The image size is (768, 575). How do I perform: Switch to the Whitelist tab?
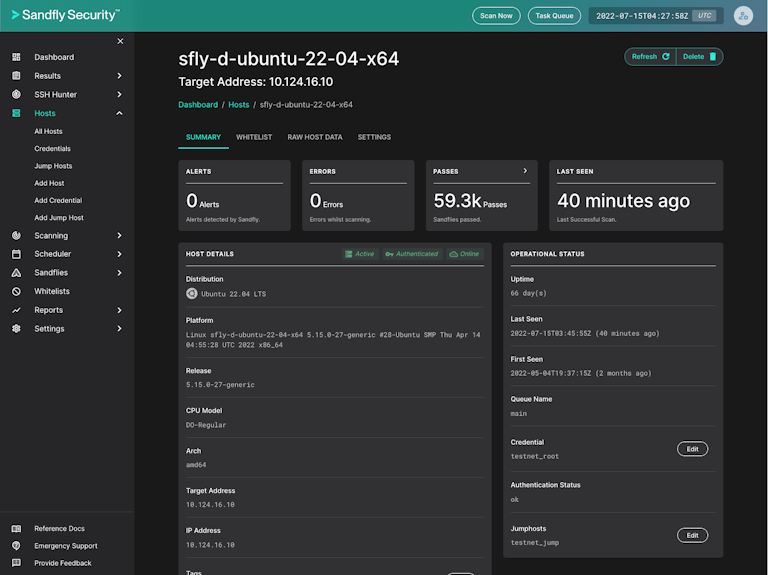[254, 137]
